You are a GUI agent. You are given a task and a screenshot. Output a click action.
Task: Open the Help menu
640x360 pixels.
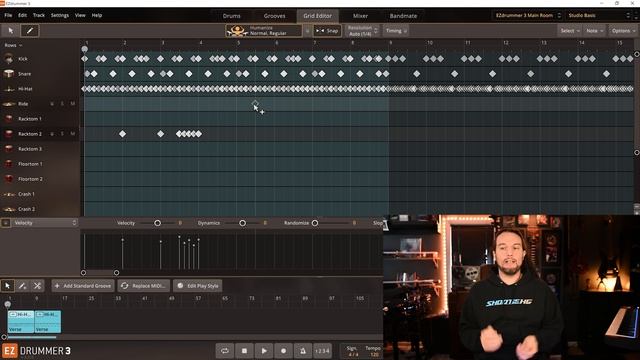coord(97,15)
